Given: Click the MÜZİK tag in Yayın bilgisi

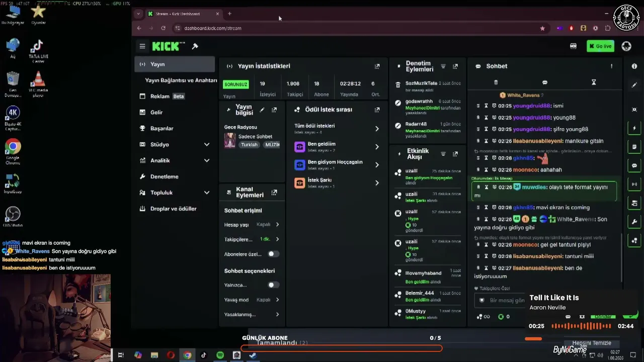Looking at the screenshot, I should (272, 145).
